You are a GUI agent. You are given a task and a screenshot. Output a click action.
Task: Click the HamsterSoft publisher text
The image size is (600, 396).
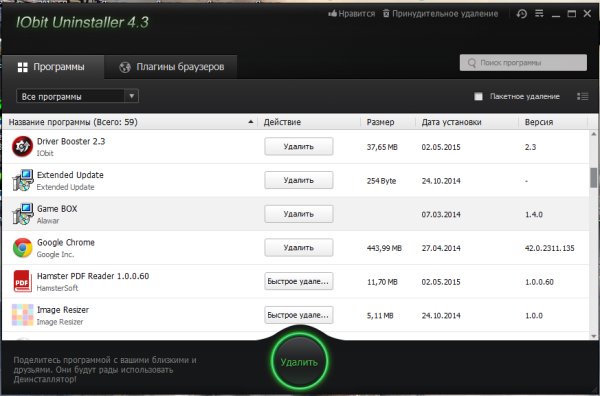57,288
